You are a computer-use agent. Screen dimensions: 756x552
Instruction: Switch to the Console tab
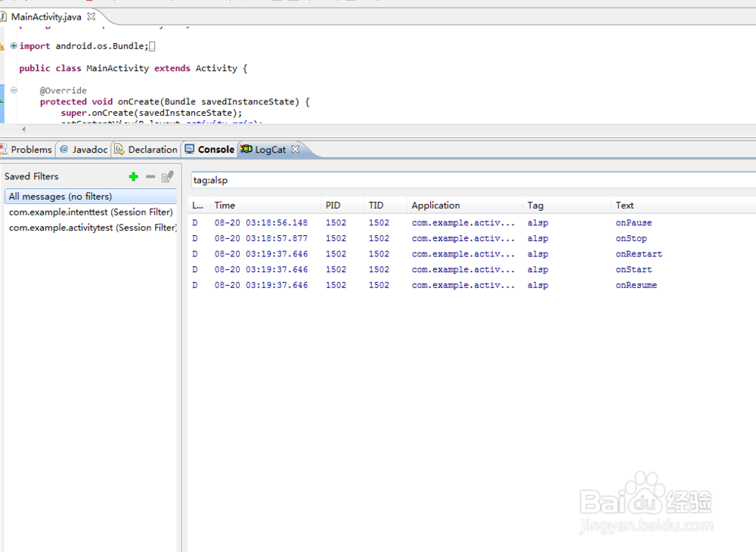(x=209, y=150)
